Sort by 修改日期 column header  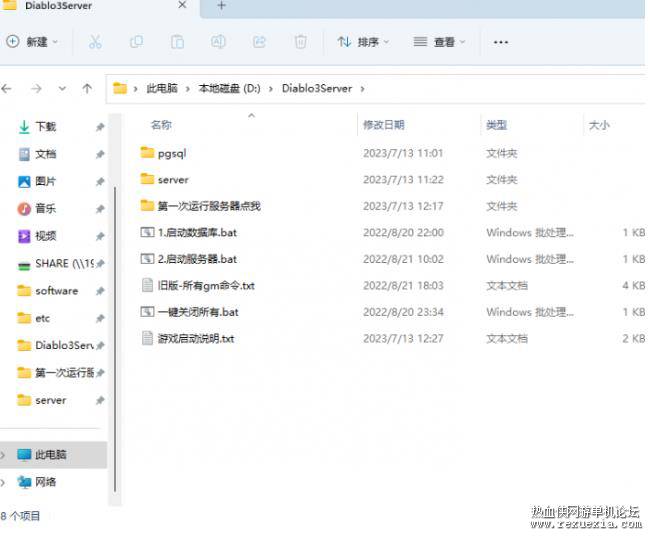click(383, 125)
